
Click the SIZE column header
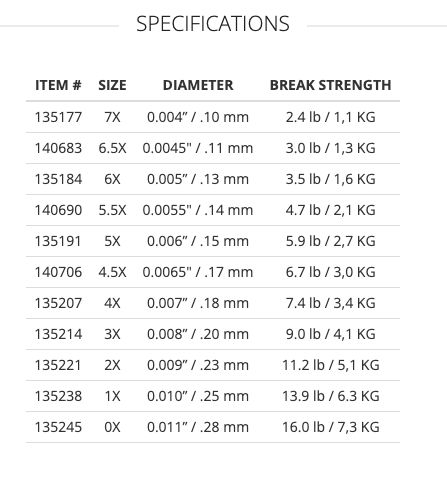pos(112,85)
